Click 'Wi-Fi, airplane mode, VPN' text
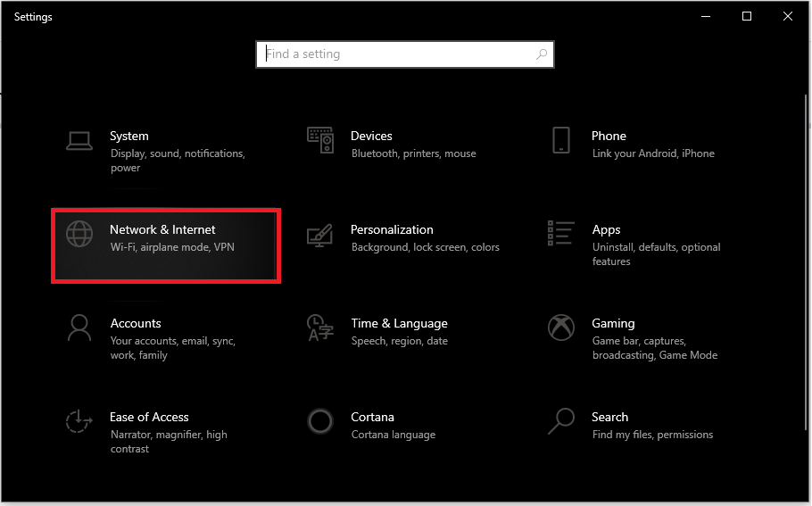The width and height of the screenshot is (812, 506). (x=172, y=247)
